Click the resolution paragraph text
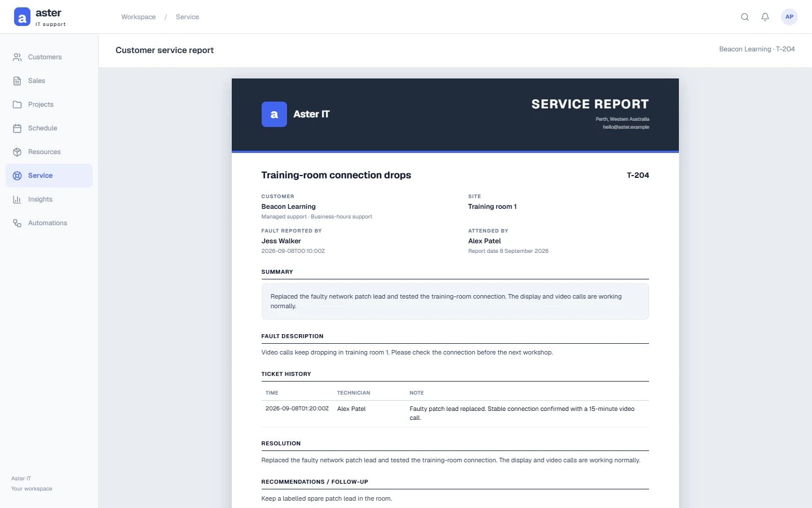The image size is (812, 508). click(x=451, y=460)
